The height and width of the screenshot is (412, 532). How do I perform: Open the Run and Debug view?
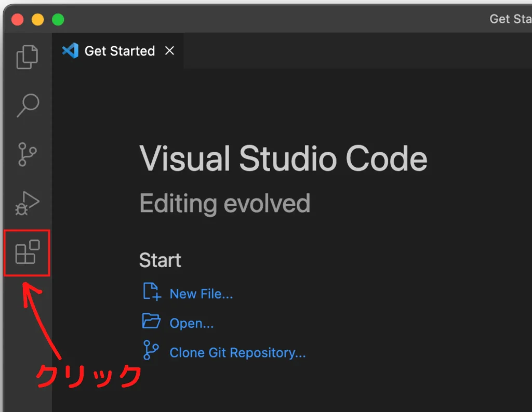coord(27,203)
